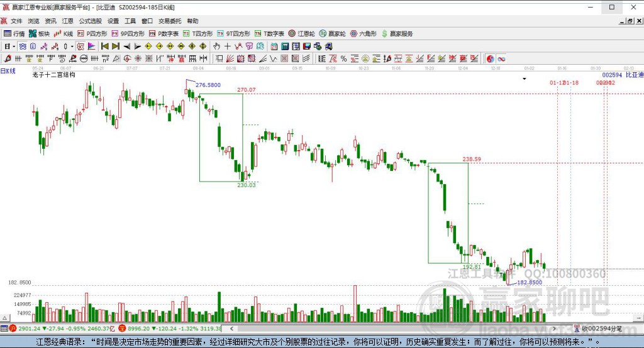Image resolution: width=644 pixels, height=348 pixels.
Task: Open 赢家服务 service button
Action: pyautogui.click(x=397, y=34)
